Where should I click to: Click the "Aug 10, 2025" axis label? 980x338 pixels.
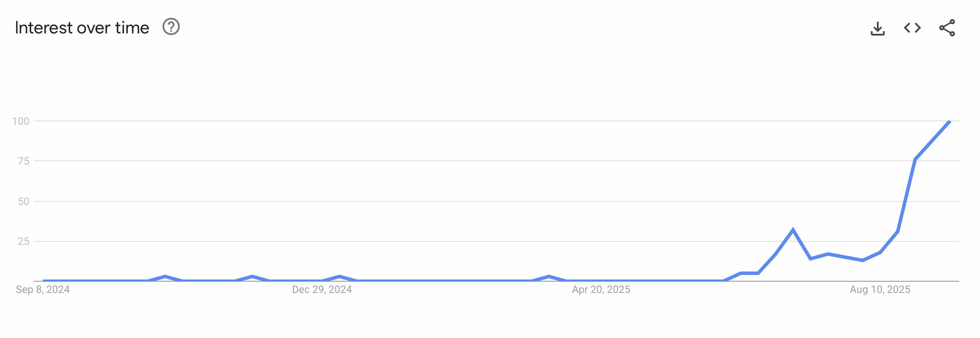pyautogui.click(x=880, y=289)
